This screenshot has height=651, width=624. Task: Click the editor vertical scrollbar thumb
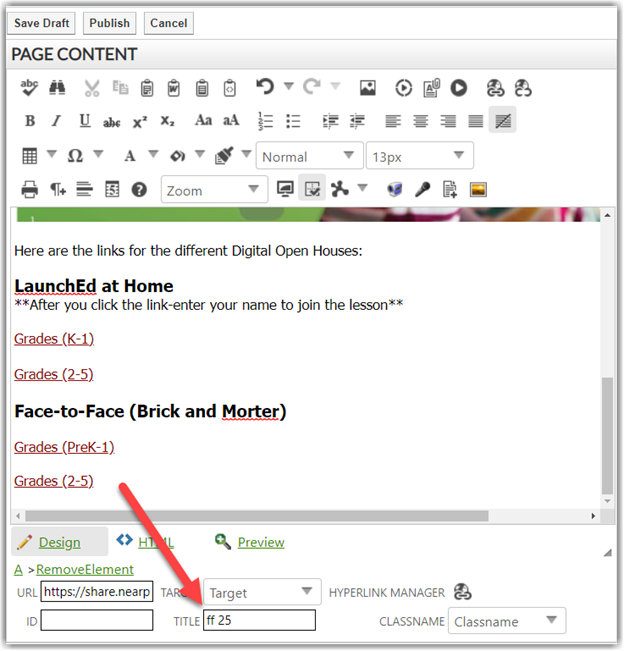tap(607, 436)
